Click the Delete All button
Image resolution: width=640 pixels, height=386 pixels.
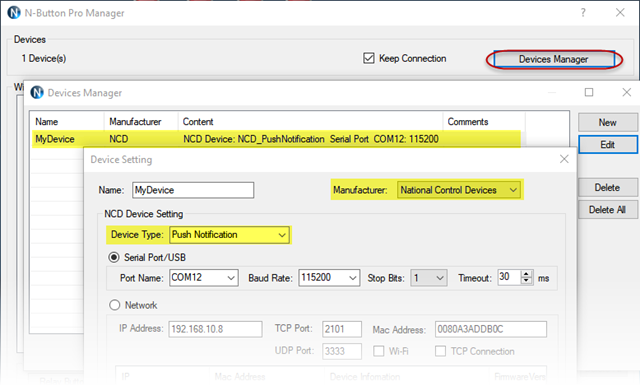pyautogui.click(x=607, y=209)
